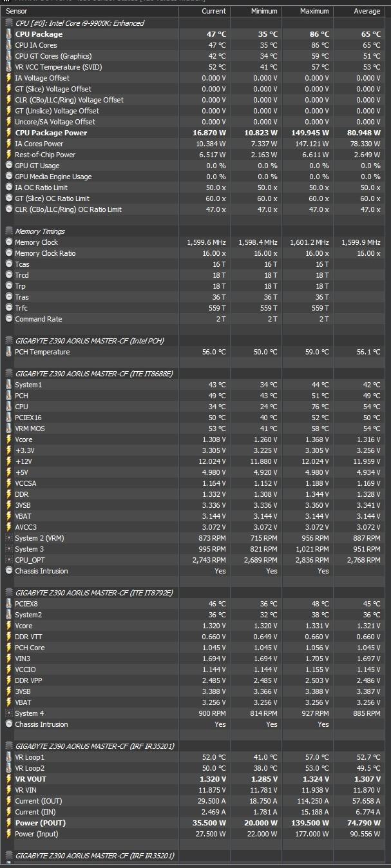Select the icon beside Tcas timing

[8, 264]
